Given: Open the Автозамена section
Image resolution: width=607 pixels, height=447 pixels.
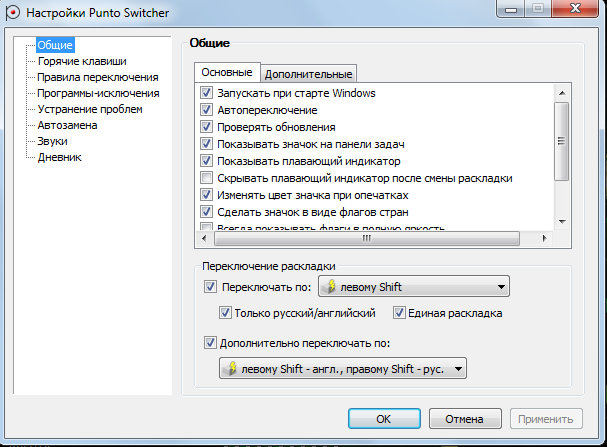Looking at the screenshot, I should [x=67, y=125].
